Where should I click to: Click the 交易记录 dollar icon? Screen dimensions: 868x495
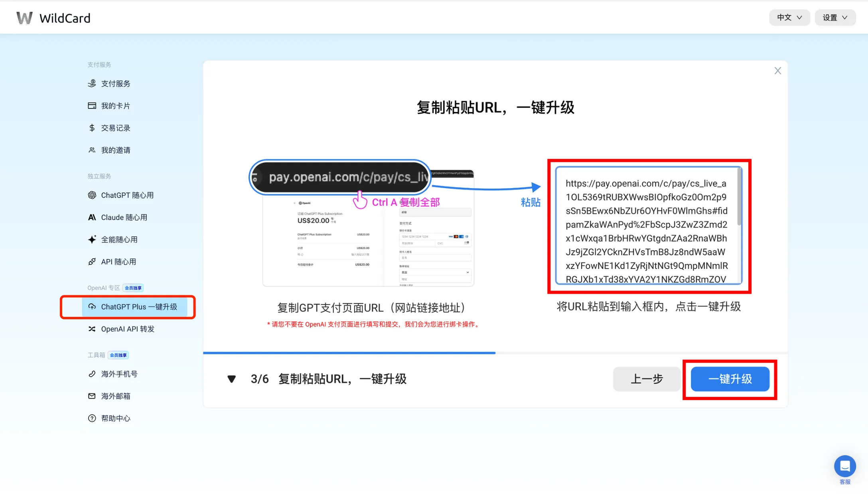pos(92,128)
